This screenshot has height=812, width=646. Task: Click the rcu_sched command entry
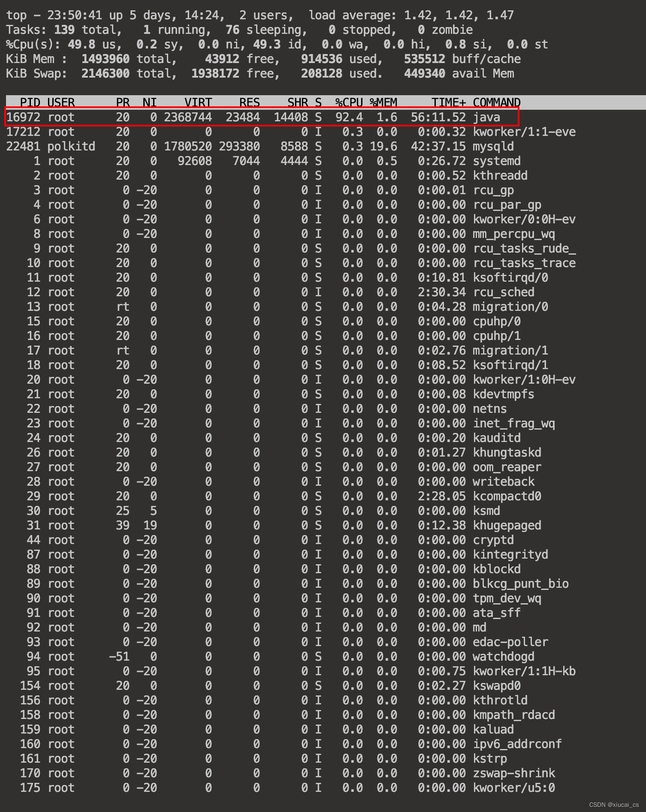(503, 292)
